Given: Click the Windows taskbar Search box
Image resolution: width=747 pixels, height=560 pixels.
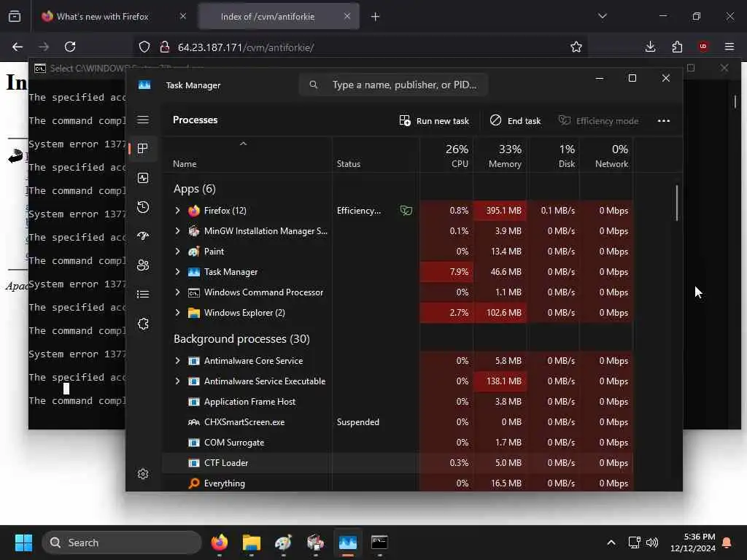Looking at the screenshot, I should click(x=122, y=542).
